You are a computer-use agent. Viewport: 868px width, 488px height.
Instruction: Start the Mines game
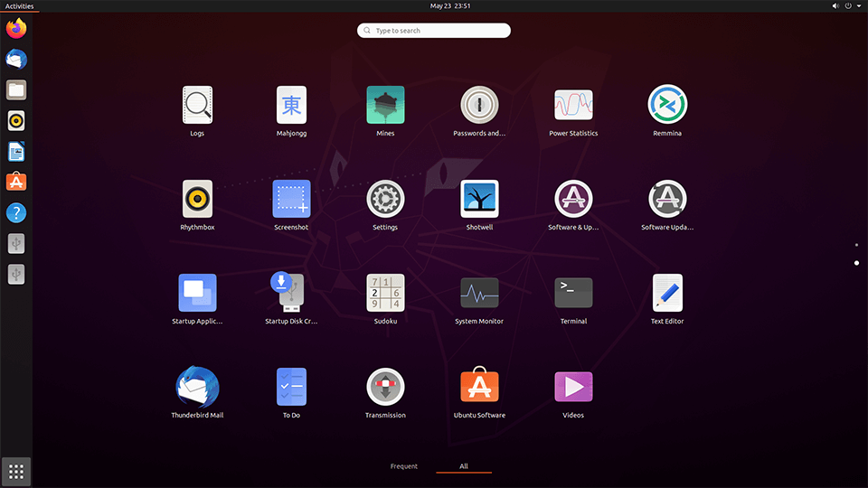(x=385, y=105)
